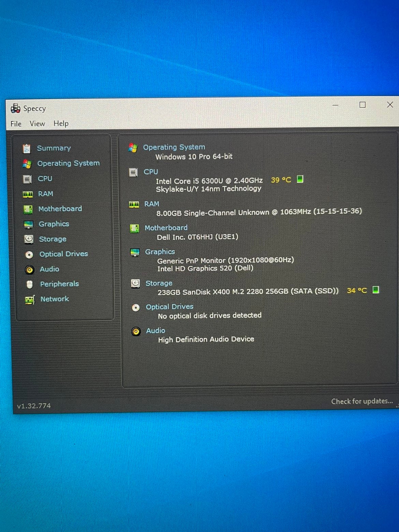Image resolution: width=399 pixels, height=532 pixels.
Task: Click the Motherboard icon in summary panel
Action: pyautogui.click(x=134, y=228)
